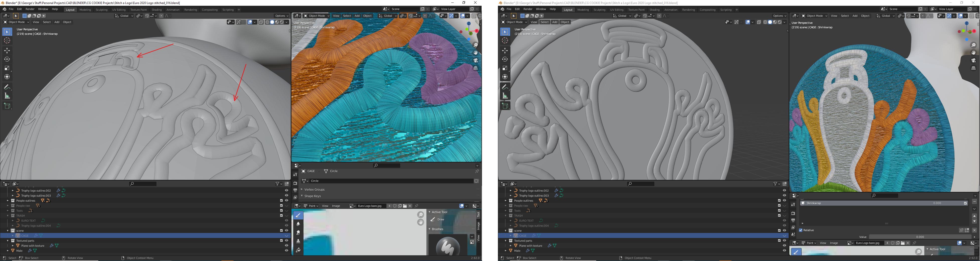Select the Annotate tool in right window
The height and width of the screenshot is (261, 980).
pos(505,87)
